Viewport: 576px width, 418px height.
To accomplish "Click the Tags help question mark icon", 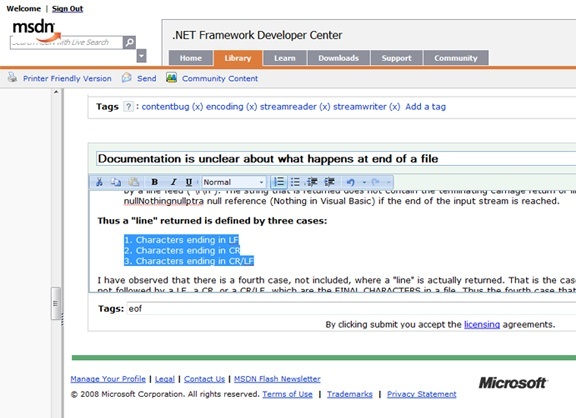I will [128, 107].
